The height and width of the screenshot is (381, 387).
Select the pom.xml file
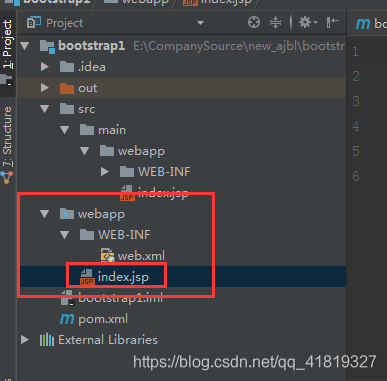103,319
